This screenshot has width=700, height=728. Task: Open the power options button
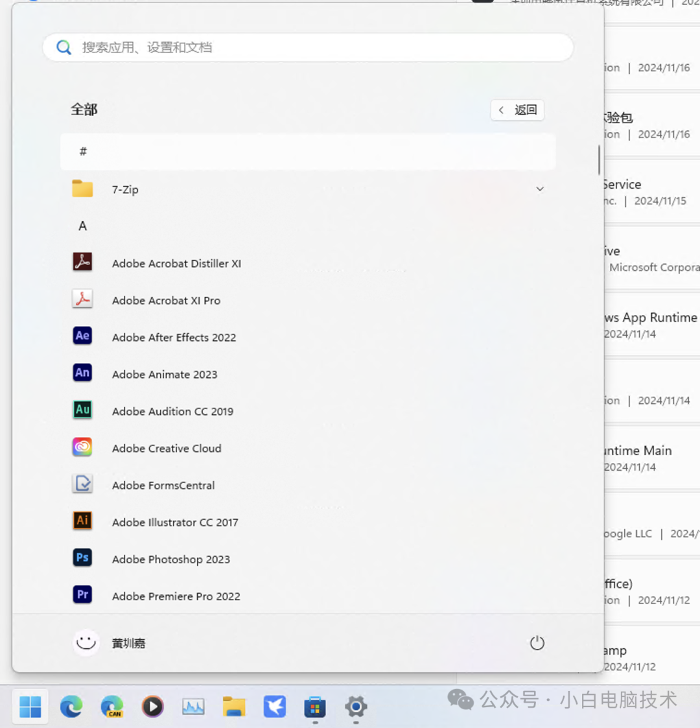[537, 643]
